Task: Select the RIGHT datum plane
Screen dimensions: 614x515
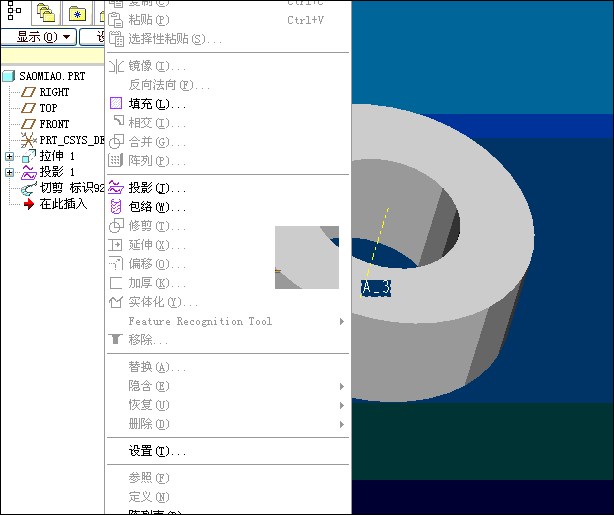Action: (54, 92)
